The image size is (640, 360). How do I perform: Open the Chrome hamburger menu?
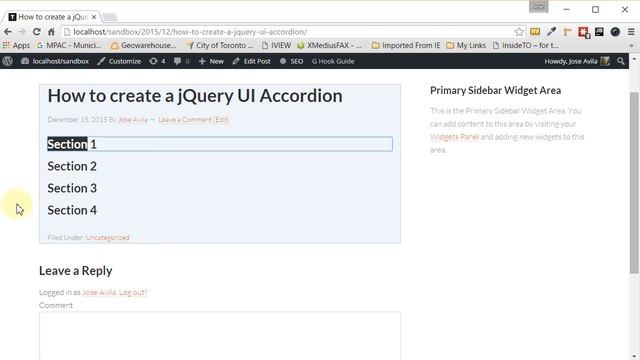[631, 31]
